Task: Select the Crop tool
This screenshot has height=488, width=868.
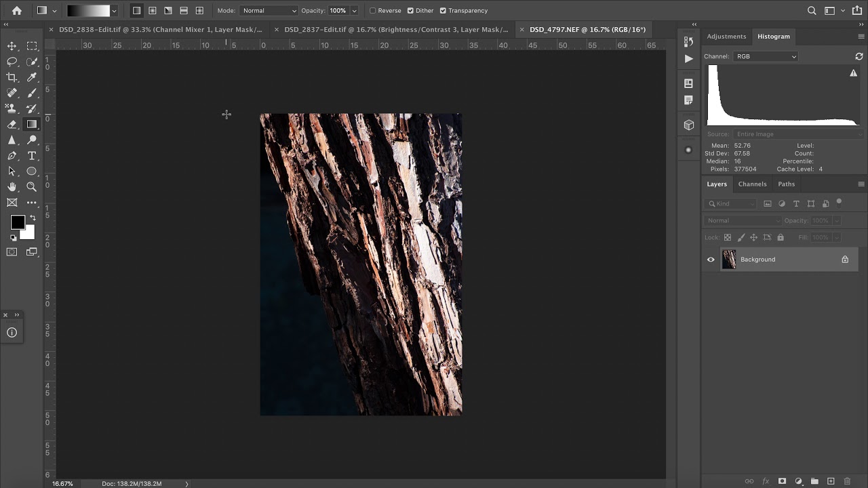Action: (x=12, y=77)
